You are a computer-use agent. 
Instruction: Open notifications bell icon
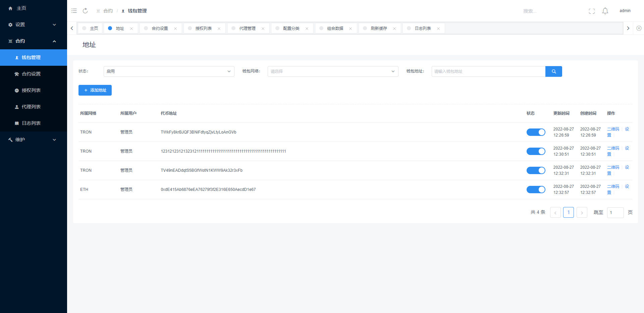click(605, 11)
